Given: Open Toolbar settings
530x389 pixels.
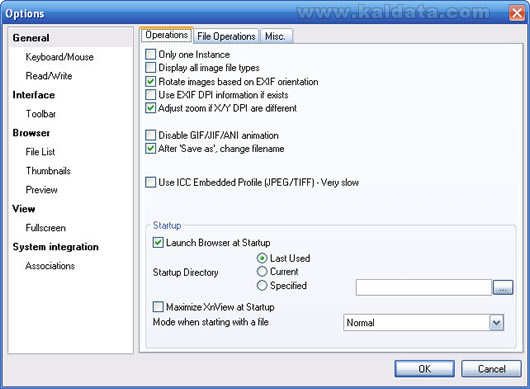Looking at the screenshot, I should 41,114.
